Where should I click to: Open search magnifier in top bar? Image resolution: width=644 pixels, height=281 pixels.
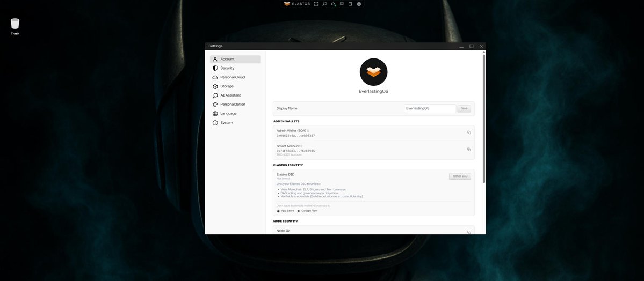324,4
